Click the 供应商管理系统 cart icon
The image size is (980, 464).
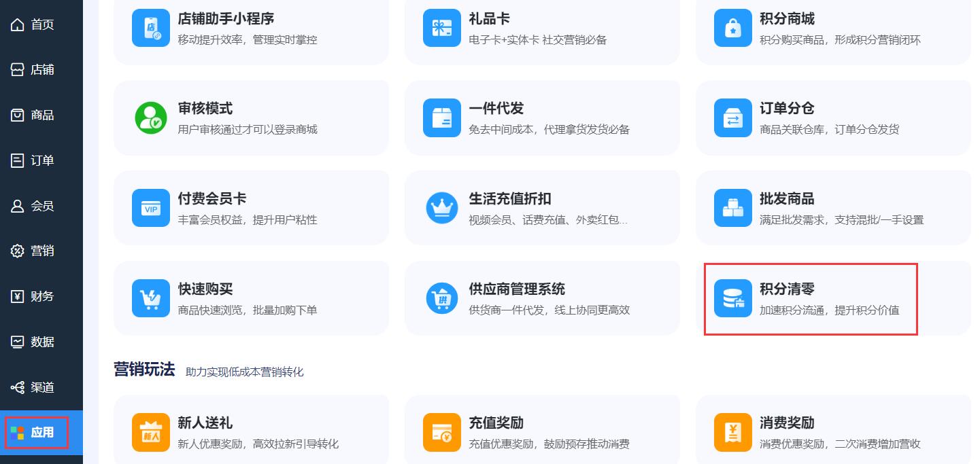click(x=442, y=298)
